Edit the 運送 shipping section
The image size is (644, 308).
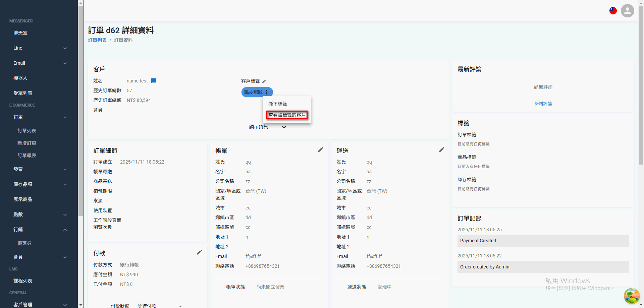[442, 149]
